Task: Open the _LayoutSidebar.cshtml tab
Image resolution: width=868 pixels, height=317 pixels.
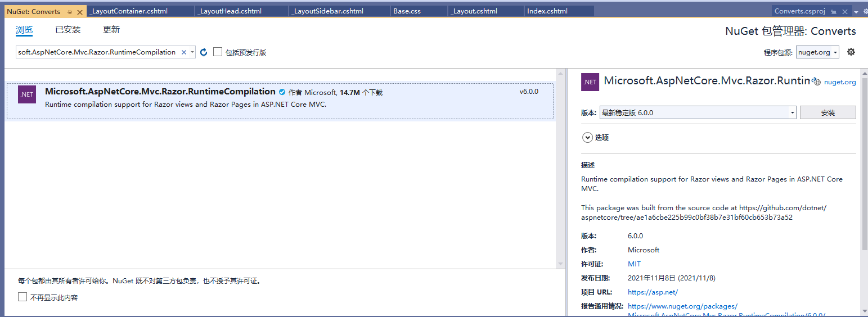Action: 339,11
